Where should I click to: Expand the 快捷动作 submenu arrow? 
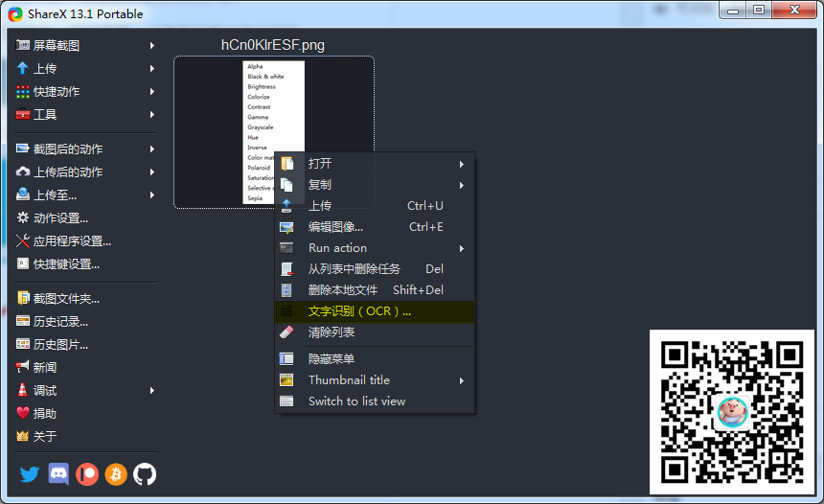click(x=152, y=91)
